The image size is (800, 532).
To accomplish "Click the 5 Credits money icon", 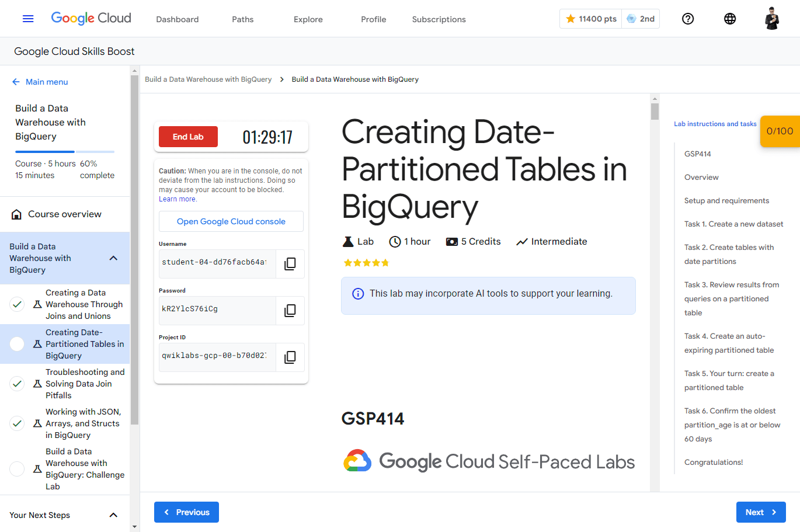I will point(452,242).
